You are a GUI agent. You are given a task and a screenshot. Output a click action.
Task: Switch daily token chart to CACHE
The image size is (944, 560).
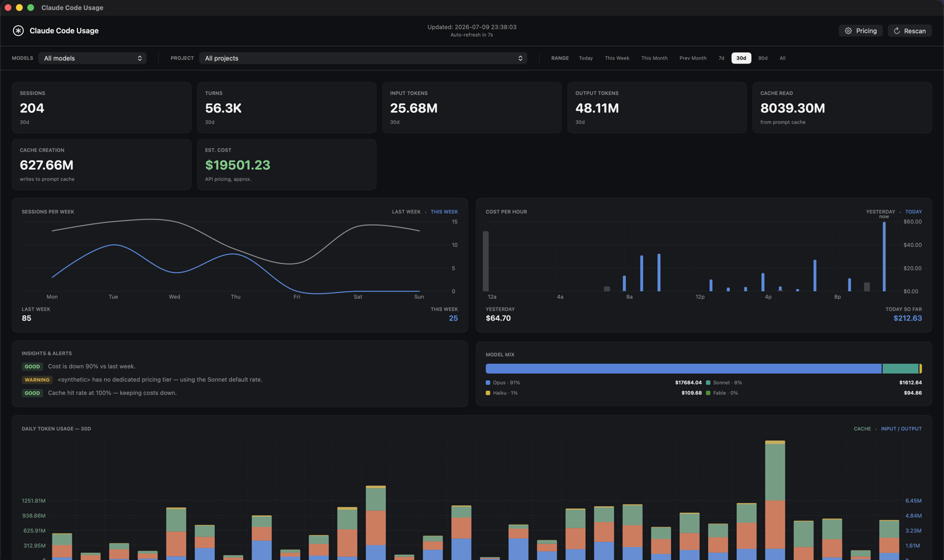click(x=862, y=429)
